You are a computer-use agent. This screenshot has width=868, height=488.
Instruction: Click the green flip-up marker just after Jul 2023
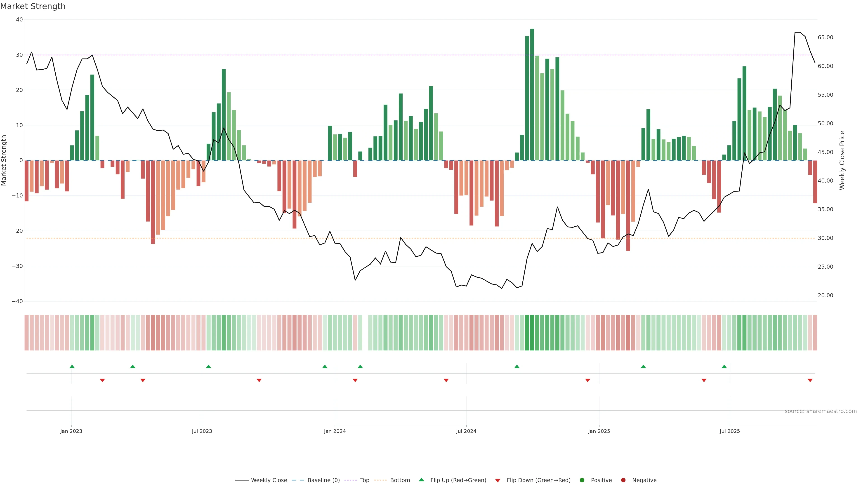(209, 366)
